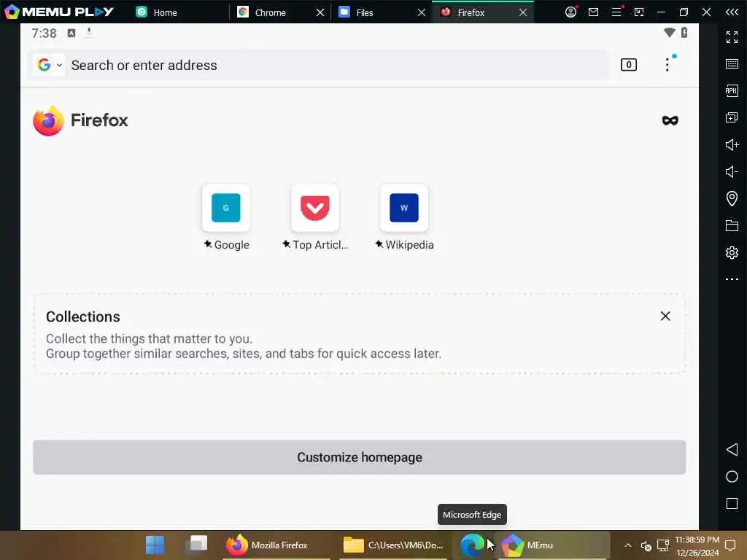Click the Firefox logo on homepage
Viewport: 747px width, 560px height.
pos(48,121)
